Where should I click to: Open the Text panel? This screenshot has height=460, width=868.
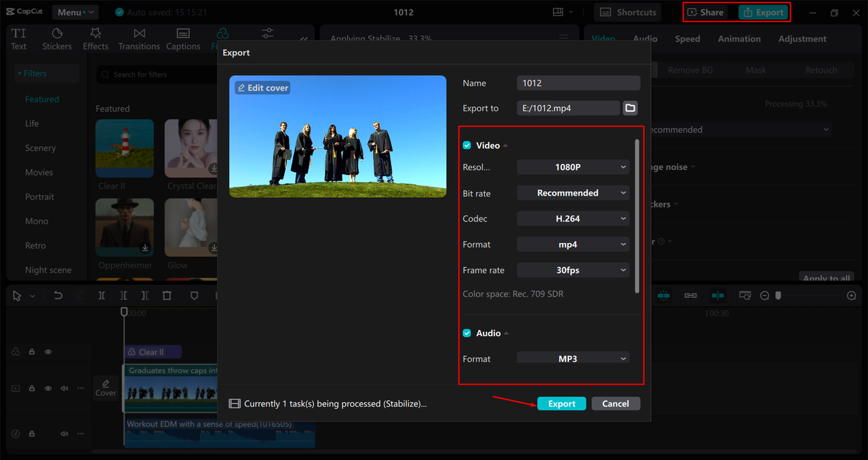(x=19, y=39)
